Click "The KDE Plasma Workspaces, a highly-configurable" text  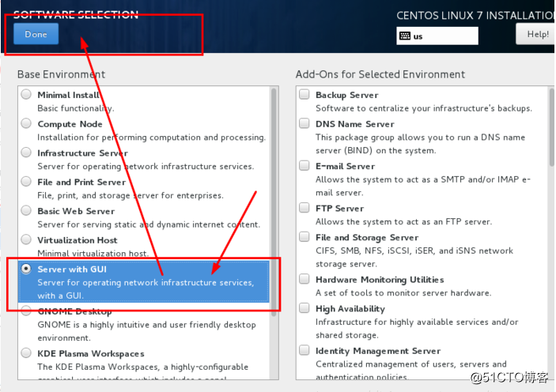click(x=143, y=367)
